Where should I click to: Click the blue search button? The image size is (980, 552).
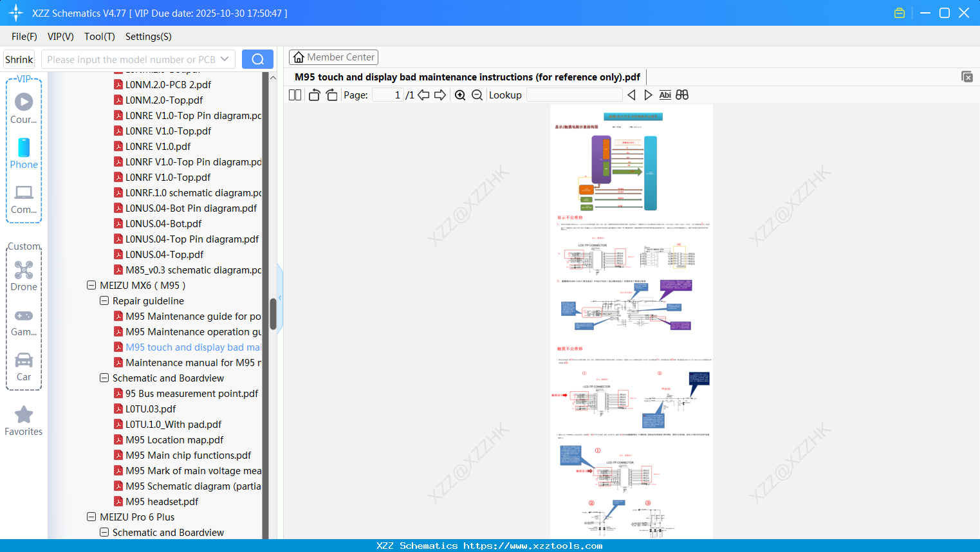click(257, 59)
